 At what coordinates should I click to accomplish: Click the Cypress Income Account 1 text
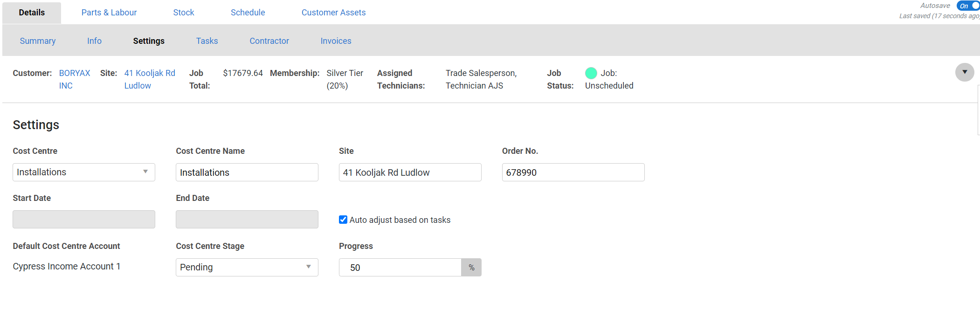click(x=67, y=266)
